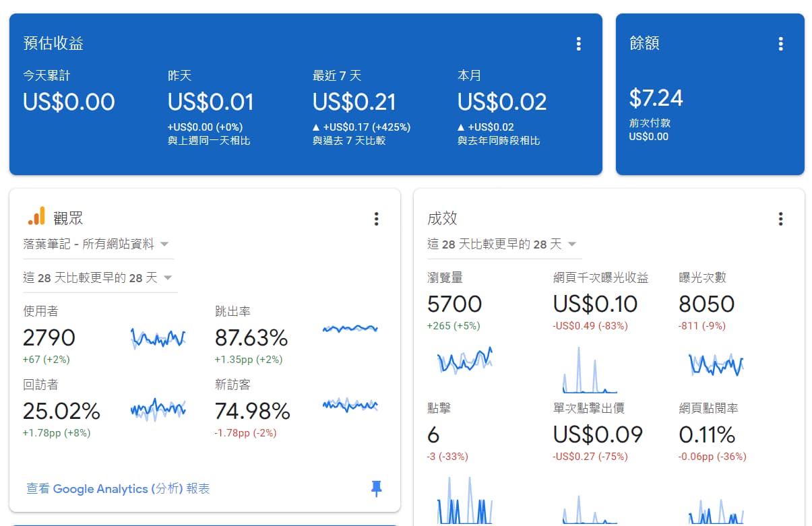Click the Google Analytics logo icon
This screenshot has height=526, width=812.
36,216
